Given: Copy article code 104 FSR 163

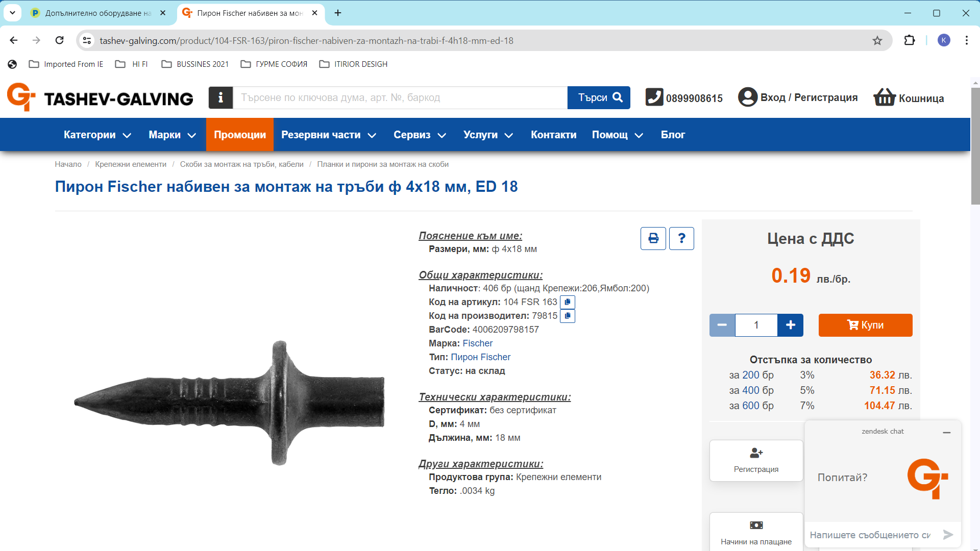Looking at the screenshot, I should [568, 302].
